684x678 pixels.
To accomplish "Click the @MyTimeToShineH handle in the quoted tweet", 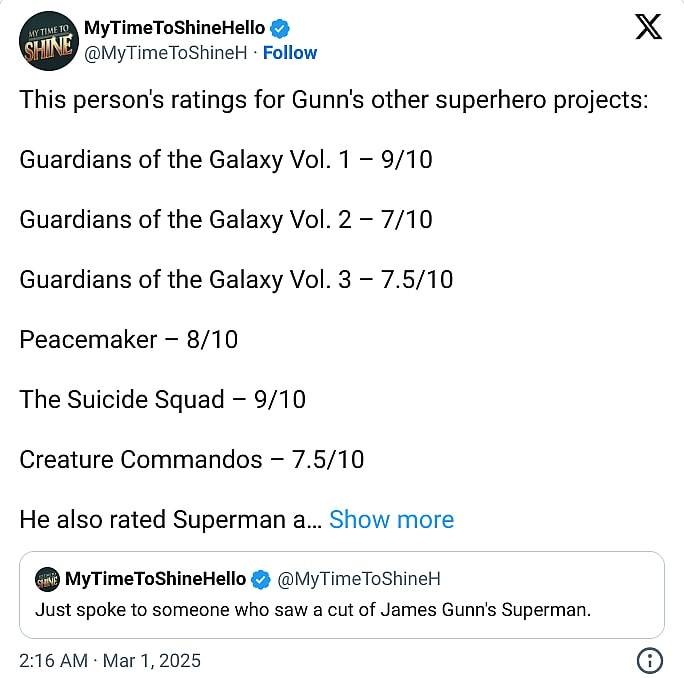I will (x=358, y=579).
